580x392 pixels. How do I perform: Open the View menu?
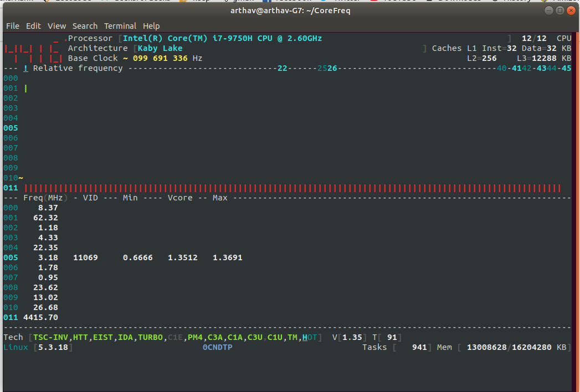pyautogui.click(x=57, y=26)
